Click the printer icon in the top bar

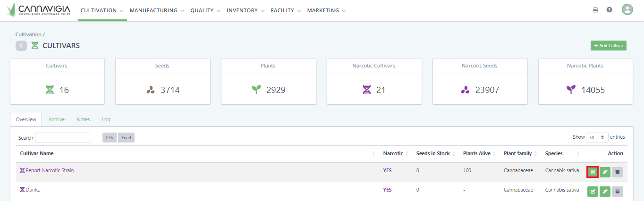(x=596, y=10)
